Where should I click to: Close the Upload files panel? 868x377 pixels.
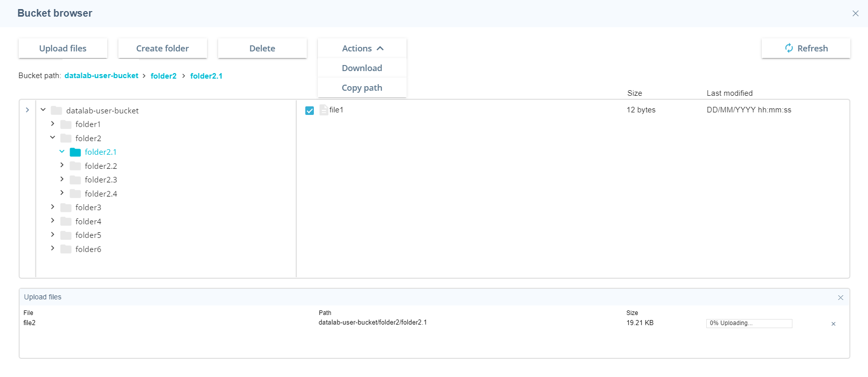pyautogui.click(x=840, y=298)
